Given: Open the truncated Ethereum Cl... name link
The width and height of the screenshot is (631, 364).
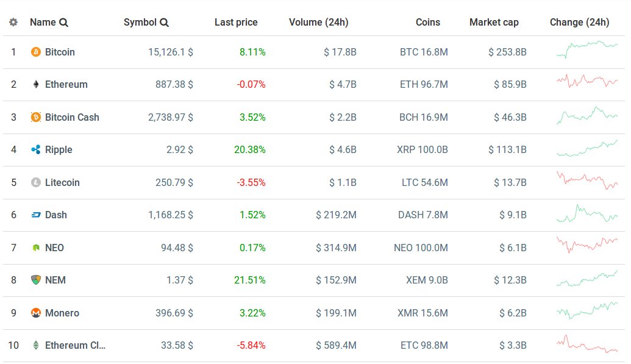Looking at the screenshot, I should (x=75, y=345).
